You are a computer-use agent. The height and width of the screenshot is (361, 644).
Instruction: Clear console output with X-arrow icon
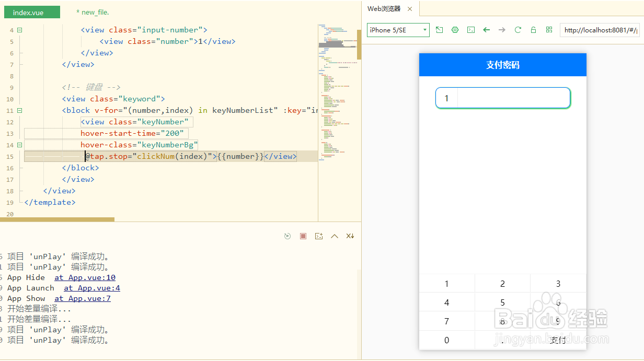click(350, 236)
